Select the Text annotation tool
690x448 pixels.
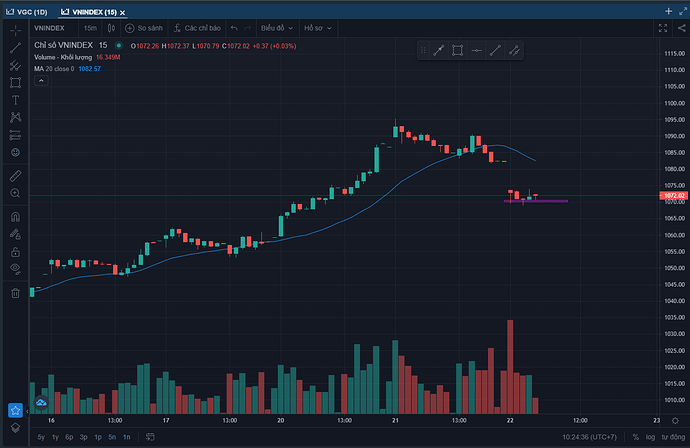click(x=15, y=100)
